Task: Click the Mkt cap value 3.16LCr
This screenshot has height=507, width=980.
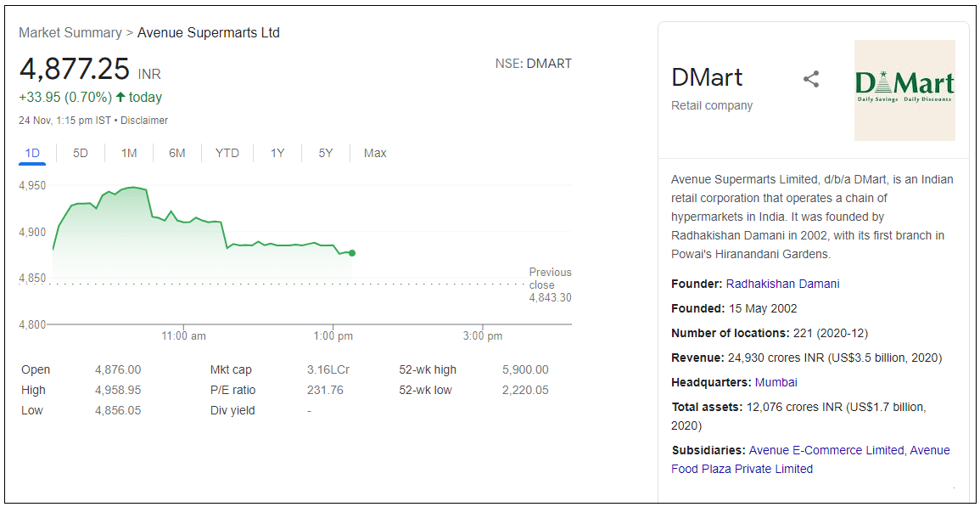Action: [x=328, y=369]
